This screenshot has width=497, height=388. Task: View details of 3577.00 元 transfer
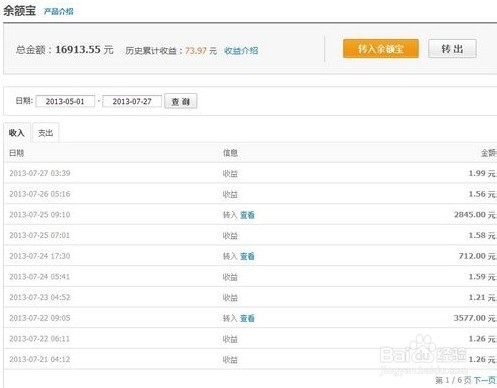pyautogui.click(x=247, y=318)
